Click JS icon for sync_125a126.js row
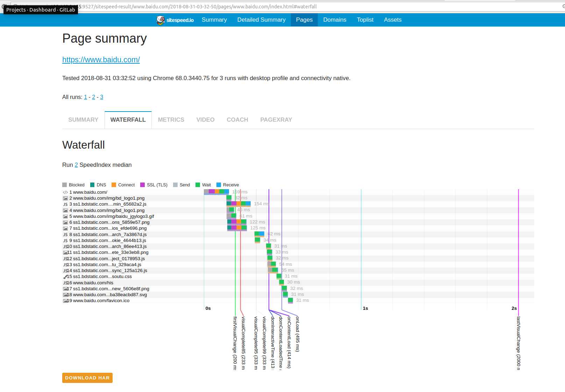The width and height of the screenshot is (565, 392). pyautogui.click(x=65, y=271)
